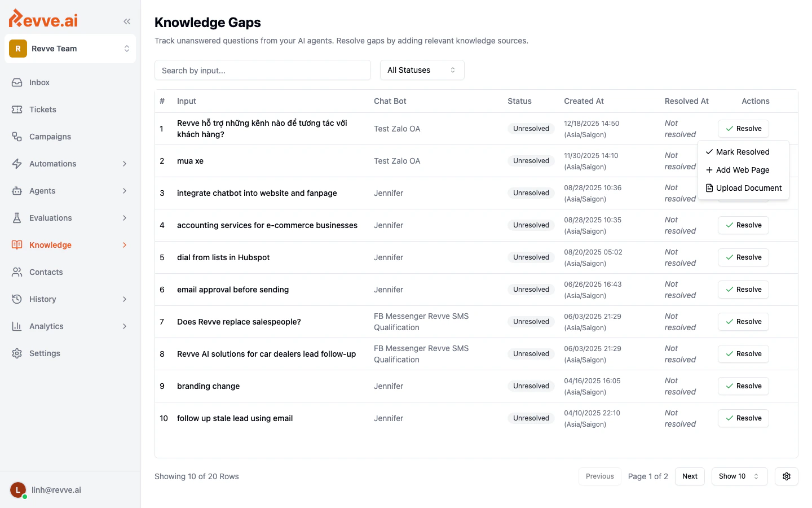Expand the Analytics submenu chevron
Image resolution: width=812 pixels, height=508 pixels.
[125, 326]
